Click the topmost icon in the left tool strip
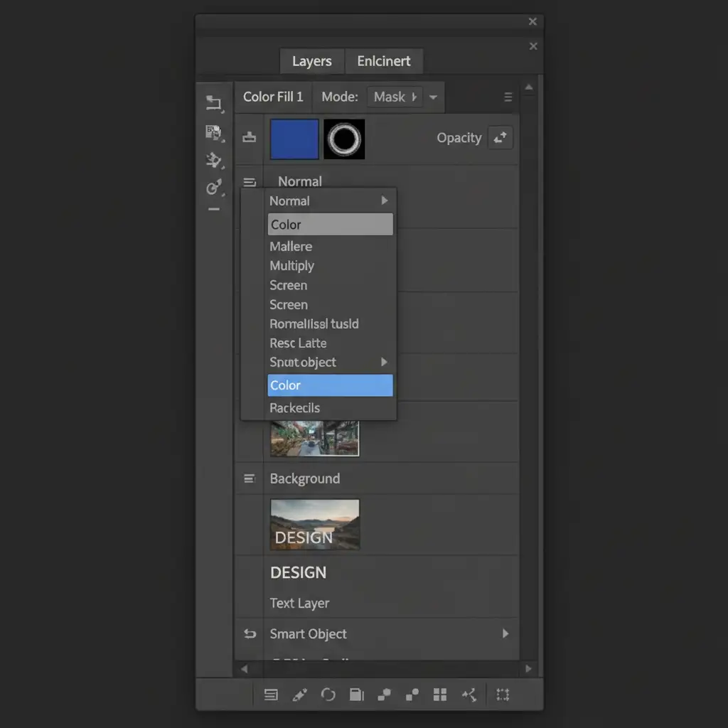Screen dimensions: 728x728 point(213,102)
